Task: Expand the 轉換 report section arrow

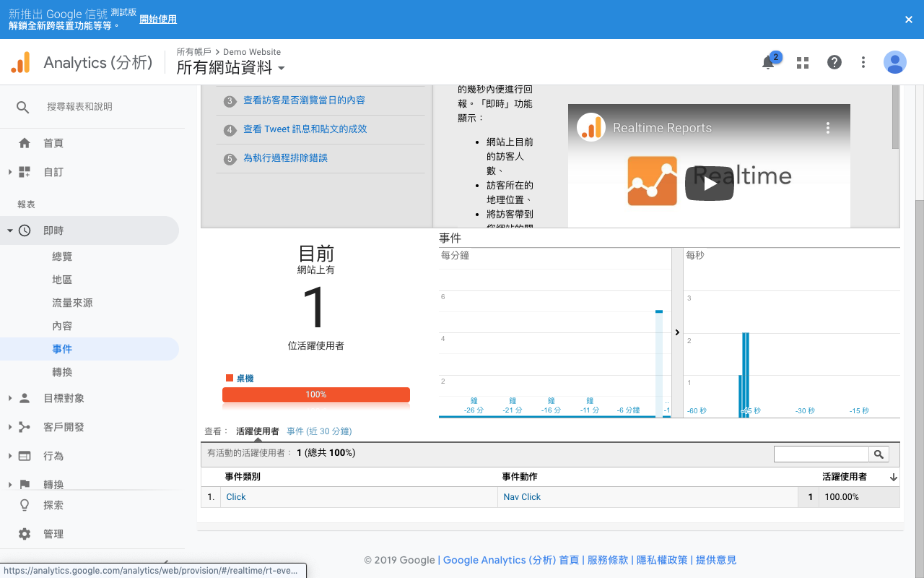Action: 10,485
